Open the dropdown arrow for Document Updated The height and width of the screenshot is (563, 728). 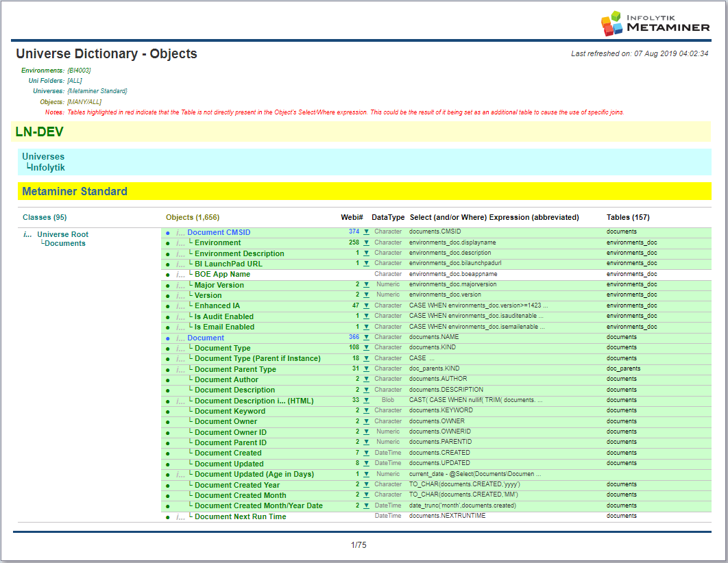[366, 463]
